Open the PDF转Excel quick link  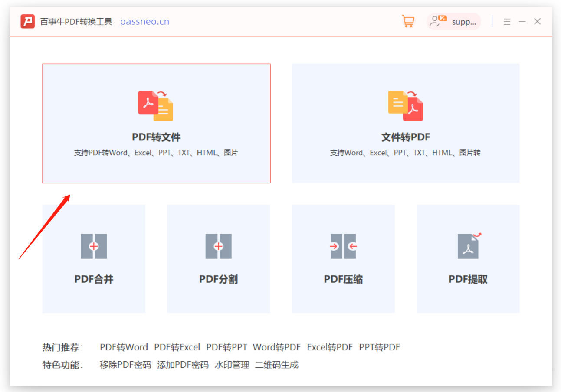click(177, 347)
